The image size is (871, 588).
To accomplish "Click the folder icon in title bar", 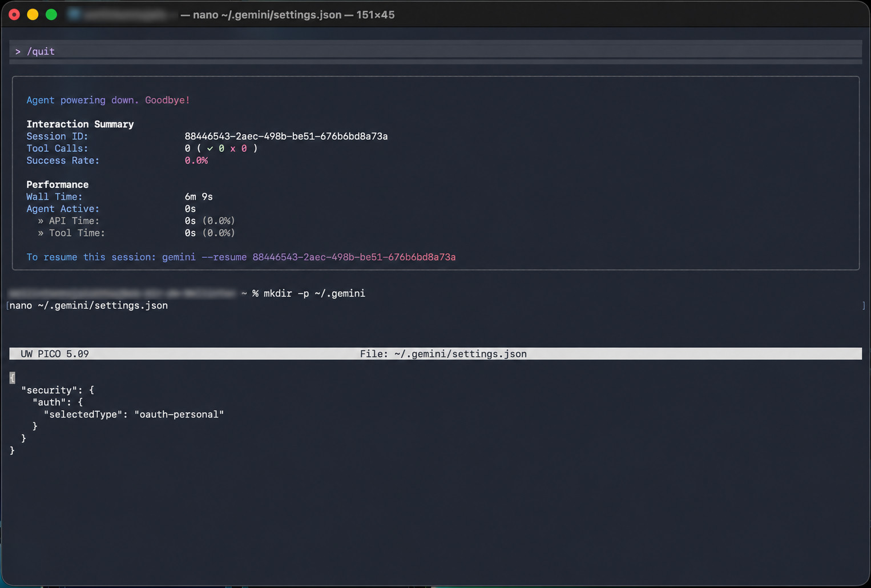I will click(x=74, y=14).
